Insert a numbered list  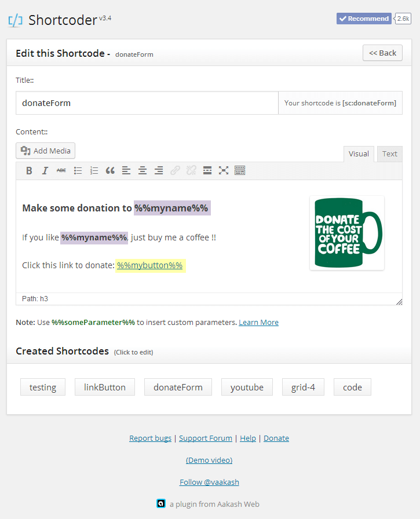click(x=94, y=170)
